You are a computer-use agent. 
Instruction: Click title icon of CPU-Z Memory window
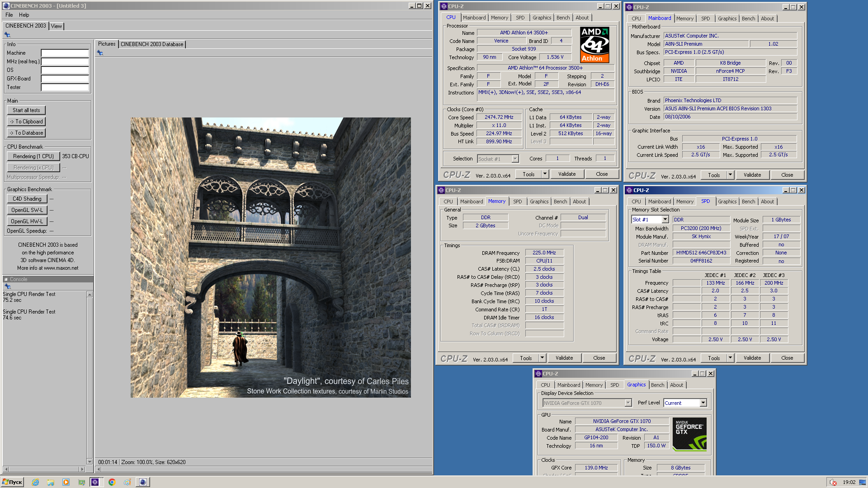pyautogui.click(x=441, y=190)
